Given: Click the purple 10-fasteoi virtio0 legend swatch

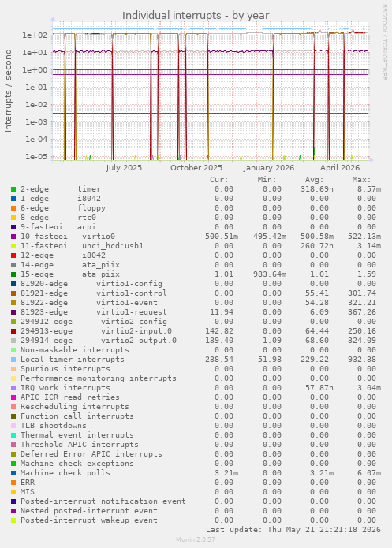Looking at the screenshot, I should pos(13,237).
